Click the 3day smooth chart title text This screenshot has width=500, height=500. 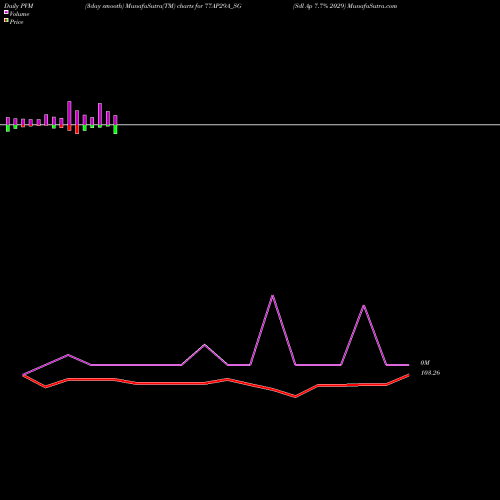(163, 6)
